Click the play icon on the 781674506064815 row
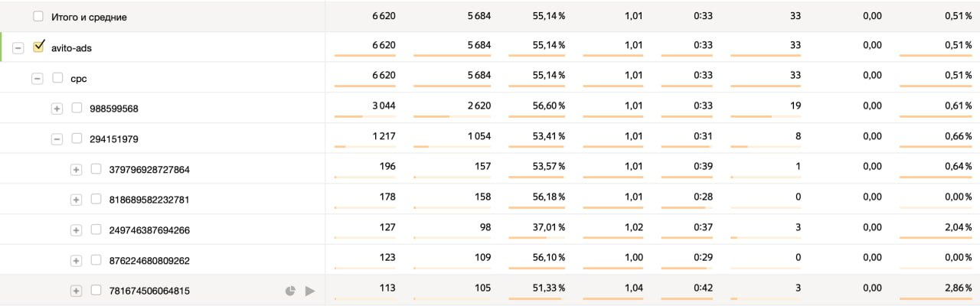The image size is (980, 306). click(x=310, y=291)
